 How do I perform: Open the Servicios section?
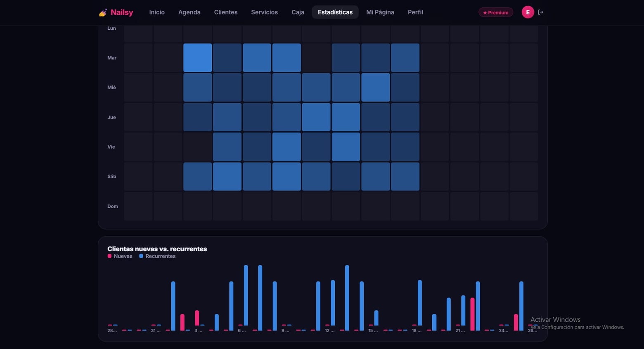tap(265, 12)
